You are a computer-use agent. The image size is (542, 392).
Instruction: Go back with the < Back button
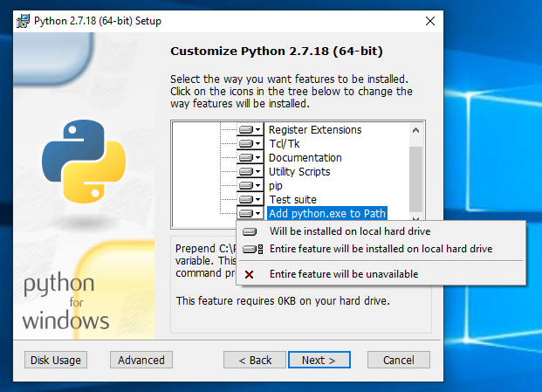[x=255, y=360]
